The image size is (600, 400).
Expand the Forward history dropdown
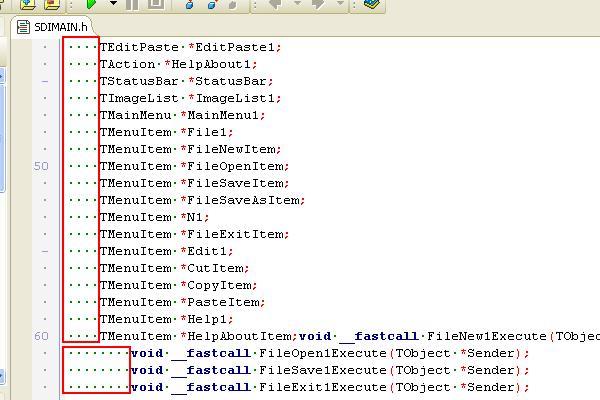(x=339, y=4)
